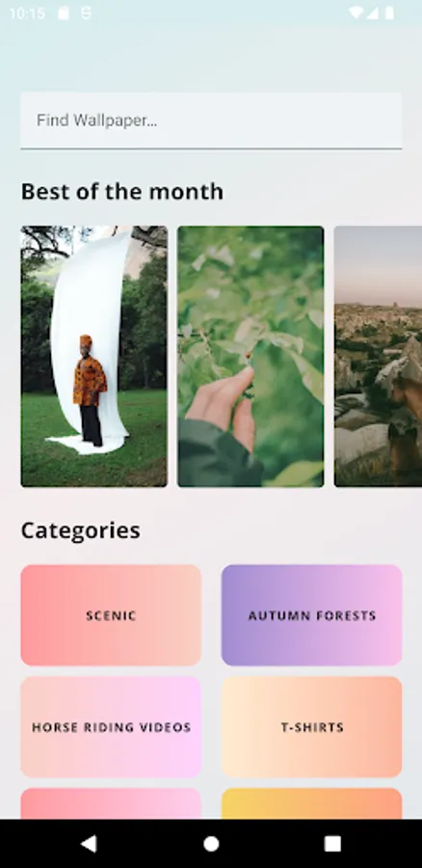Tap the Categories section heading
This screenshot has width=422, height=868.
pos(81,530)
